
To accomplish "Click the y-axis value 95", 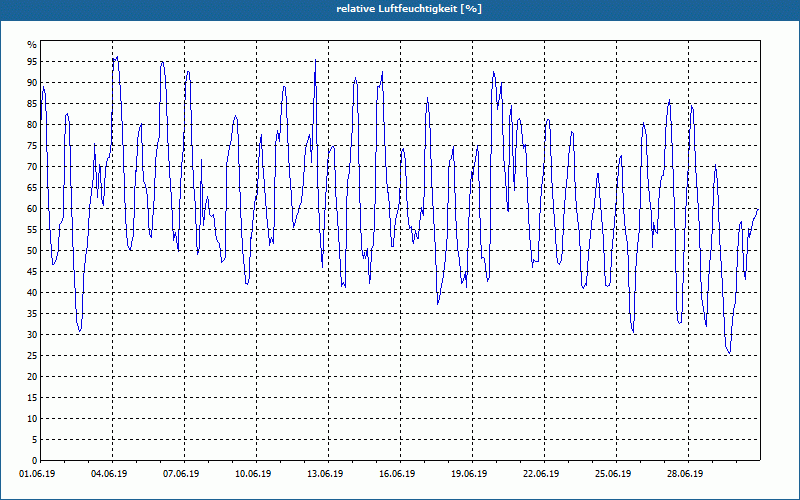I will coord(32,62).
